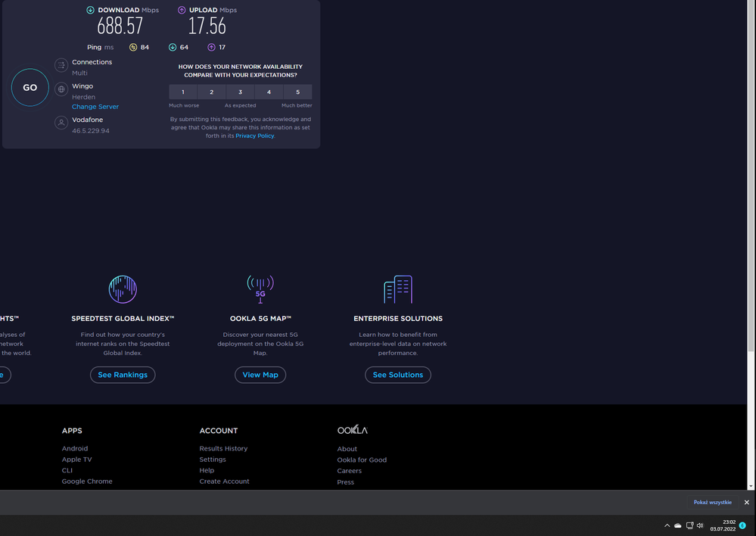Open the Change Server link
This screenshot has width=756, height=536.
click(x=95, y=107)
